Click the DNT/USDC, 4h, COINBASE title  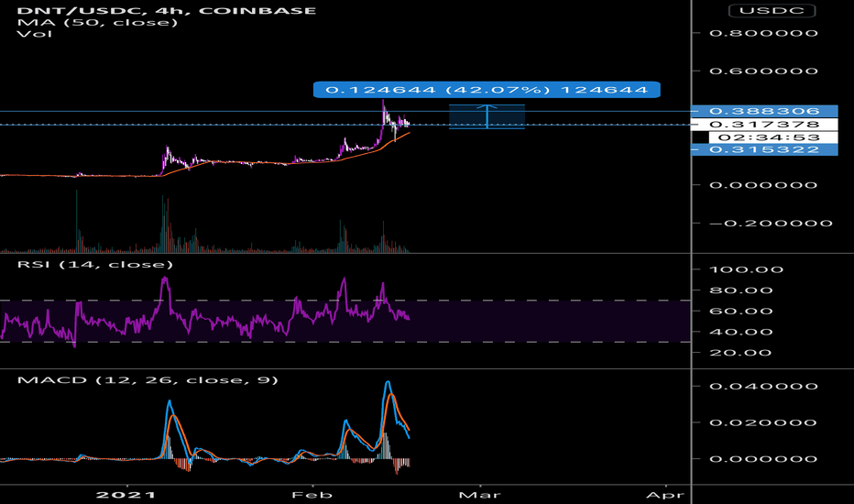pos(166,10)
